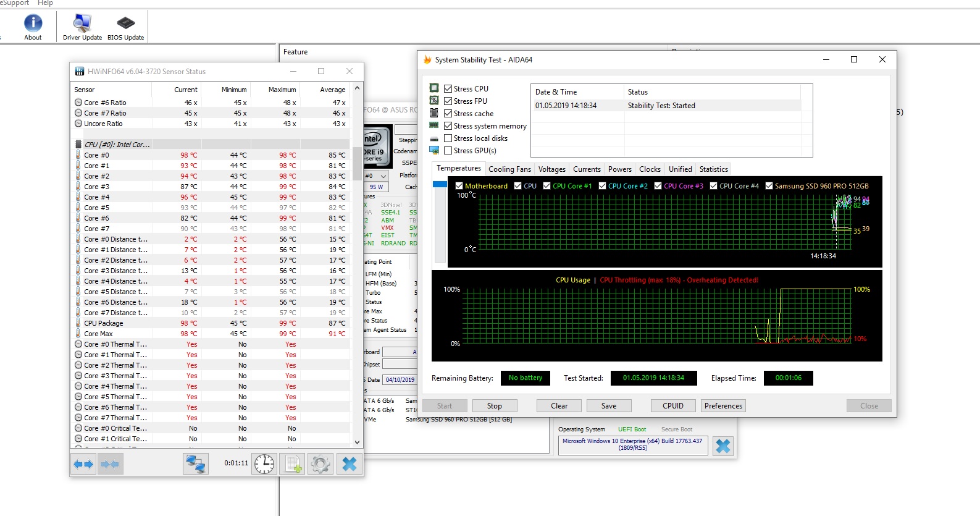Click the logging file icon with green plus

coord(293,463)
